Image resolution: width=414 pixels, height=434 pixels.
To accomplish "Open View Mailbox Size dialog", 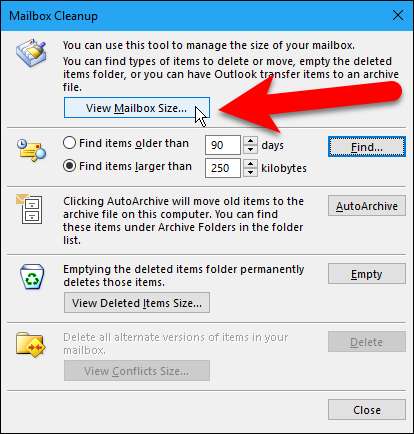I will [137, 108].
